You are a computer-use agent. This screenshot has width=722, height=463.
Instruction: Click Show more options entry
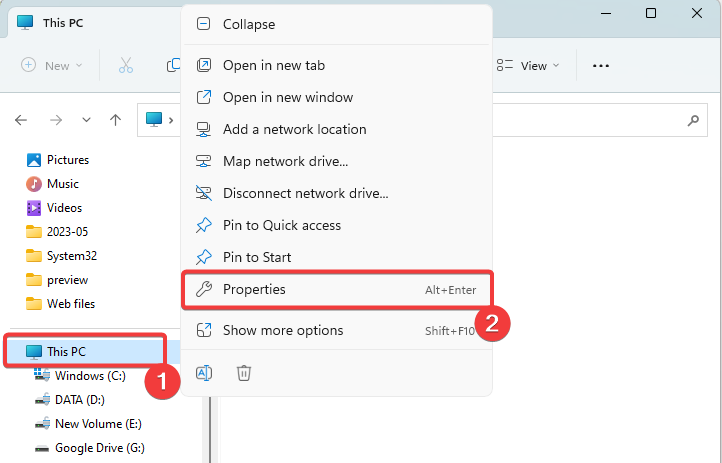click(337, 330)
